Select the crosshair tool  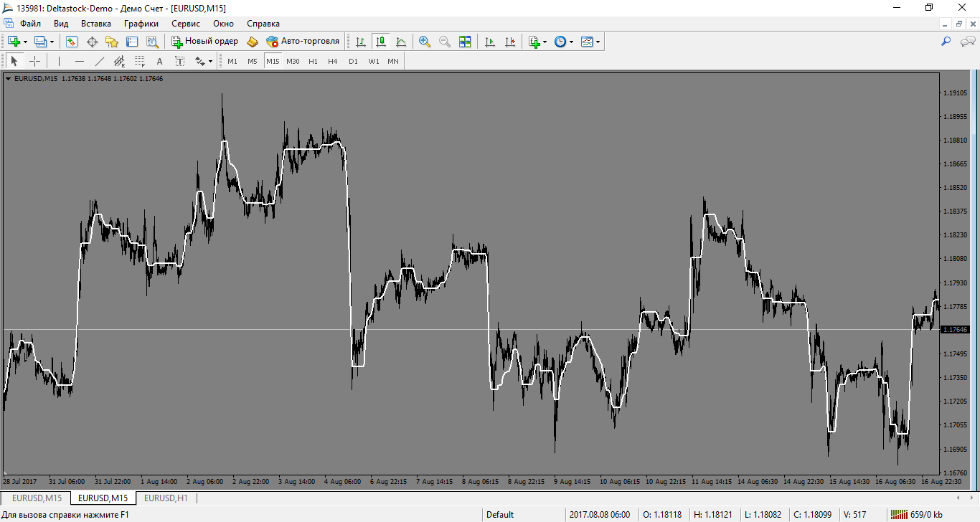point(34,61)
